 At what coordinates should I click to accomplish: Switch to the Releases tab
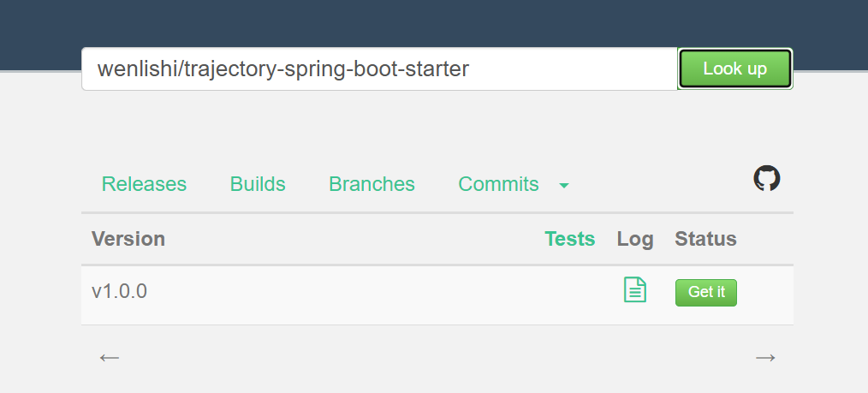[x=144, y=184]
